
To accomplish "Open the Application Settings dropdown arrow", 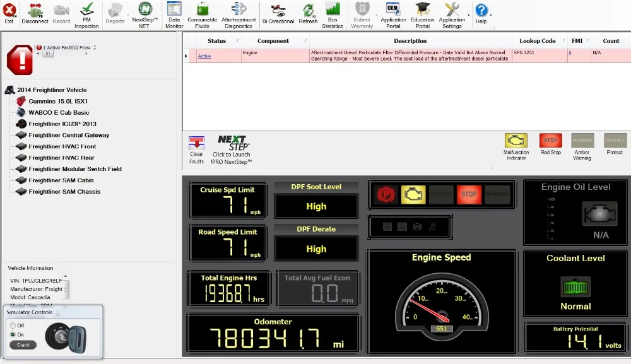I will coord(468,15).
